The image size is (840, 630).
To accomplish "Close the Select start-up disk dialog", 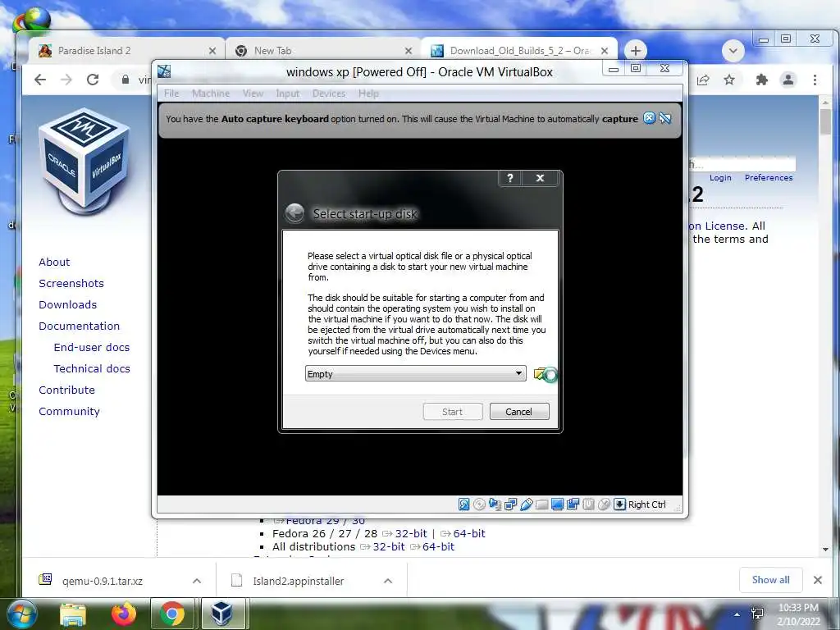I will point(540,178).
